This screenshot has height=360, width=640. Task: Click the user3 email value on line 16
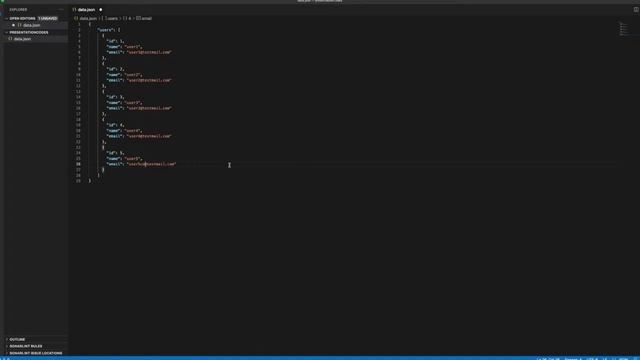[x=149, y=108]
